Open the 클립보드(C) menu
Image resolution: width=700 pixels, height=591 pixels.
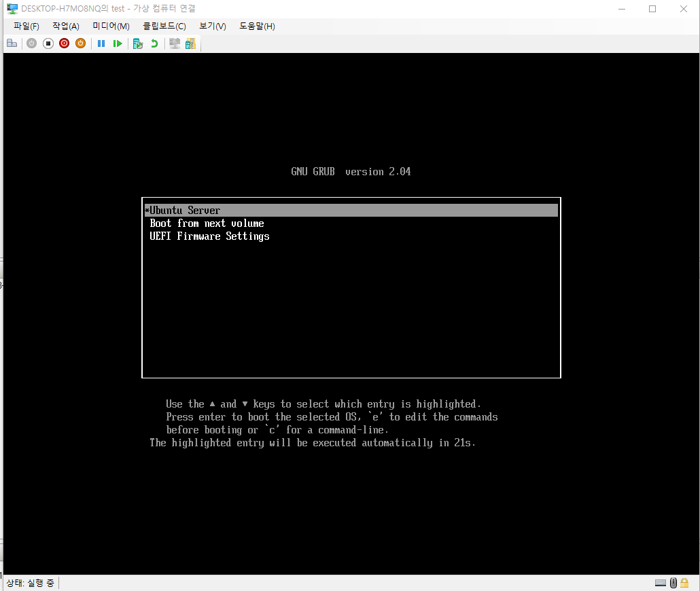click(164, 26)
